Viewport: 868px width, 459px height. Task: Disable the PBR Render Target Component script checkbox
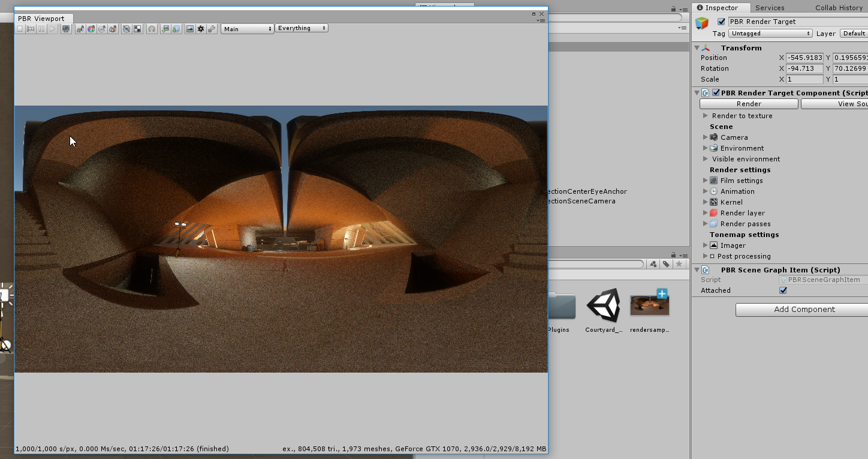coord(716,93)
